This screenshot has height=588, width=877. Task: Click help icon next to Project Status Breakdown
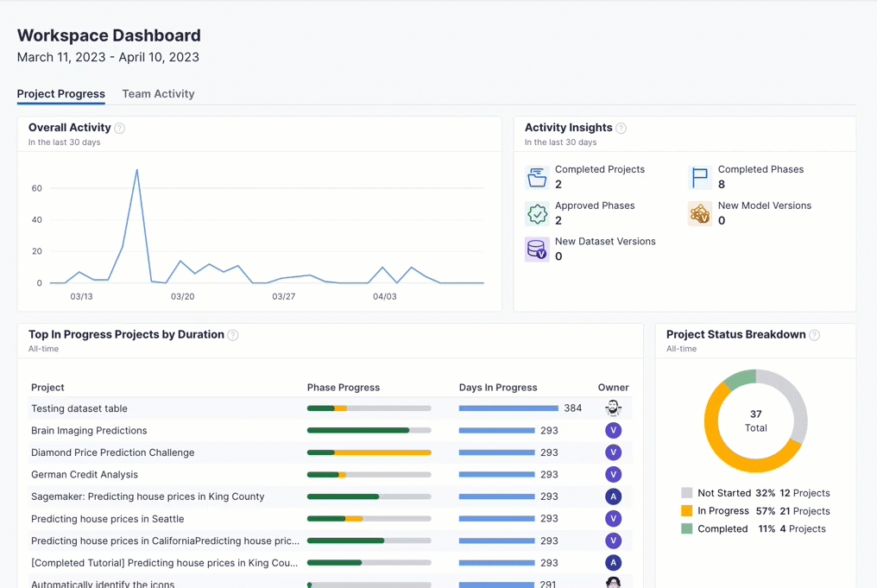[x=815, y=335]
